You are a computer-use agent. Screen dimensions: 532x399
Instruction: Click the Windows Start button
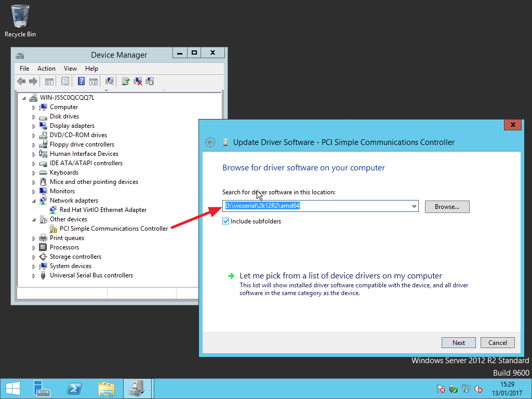[x=13, y=389]
